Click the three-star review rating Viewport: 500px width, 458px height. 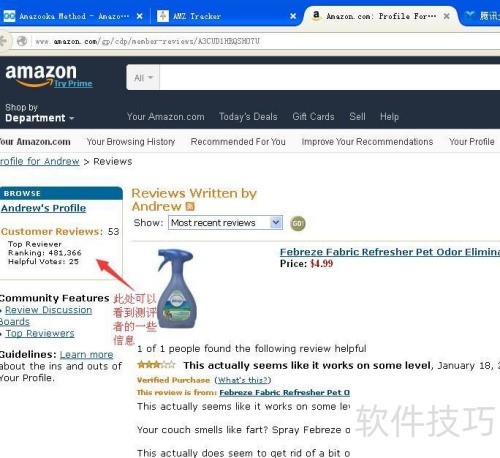(x=156, y=364)
